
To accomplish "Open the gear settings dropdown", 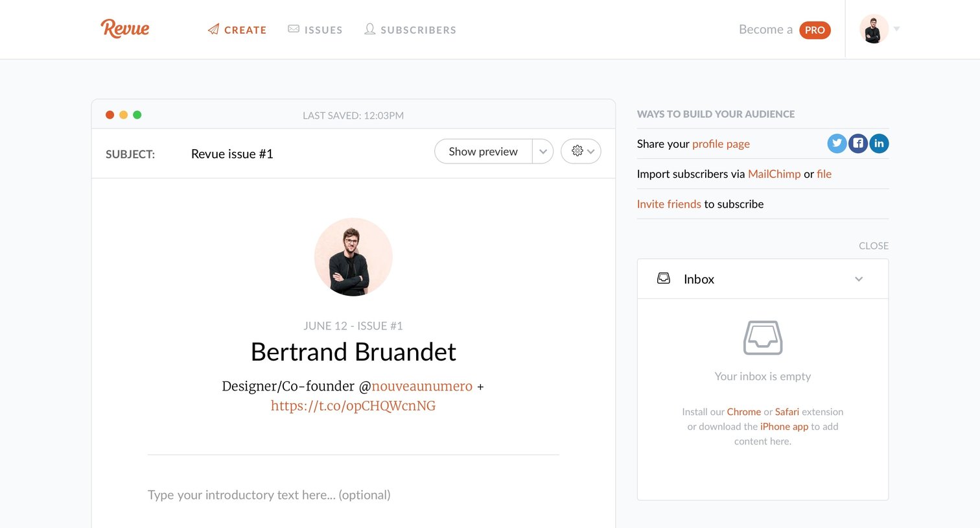I will (x=581, y=151).
